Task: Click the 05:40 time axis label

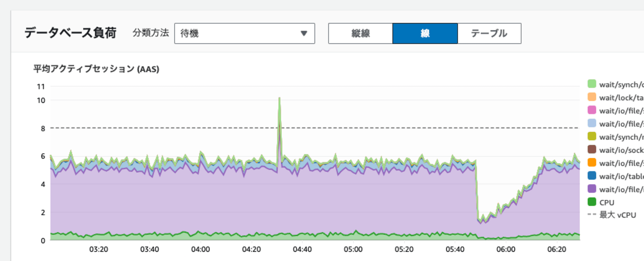Action: coord(455,249)
